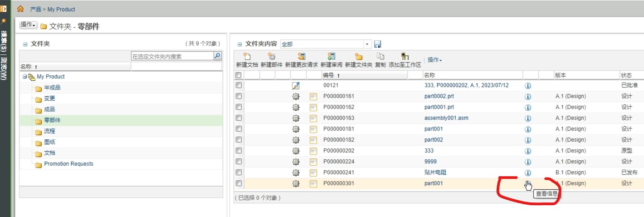The width and height of the screenshot is (644, 217).
Task: Open the part0002.prt link
Action: click(x=439, y=96)
